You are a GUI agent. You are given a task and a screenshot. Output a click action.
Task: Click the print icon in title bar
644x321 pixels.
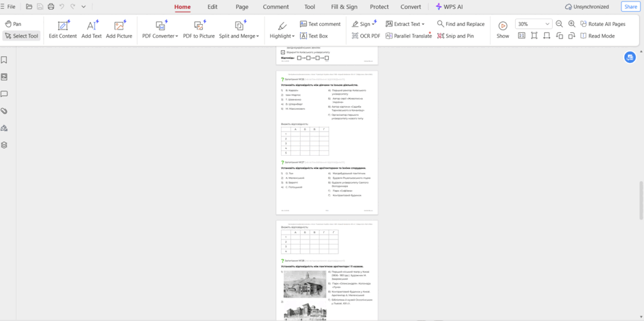click(x=51, y=7)
